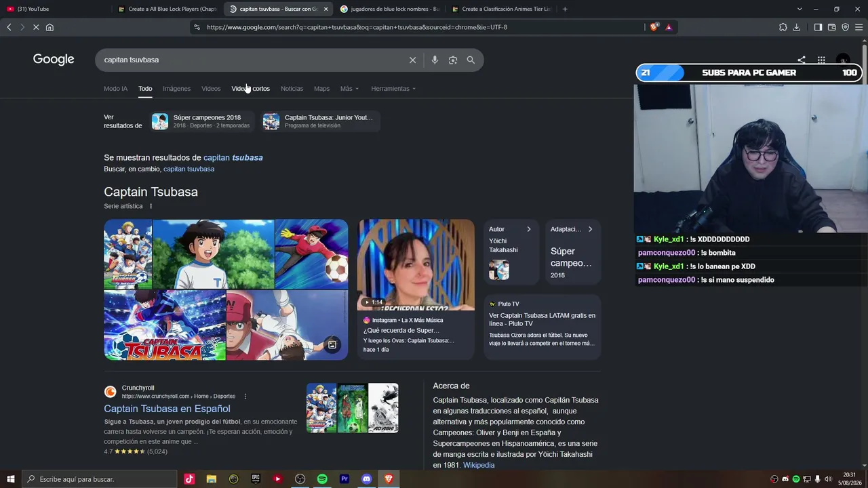The width and height of the screenshot is (868, 488).
Task: Open the Brave Shields lion icon
Action: tap(654, 27)
